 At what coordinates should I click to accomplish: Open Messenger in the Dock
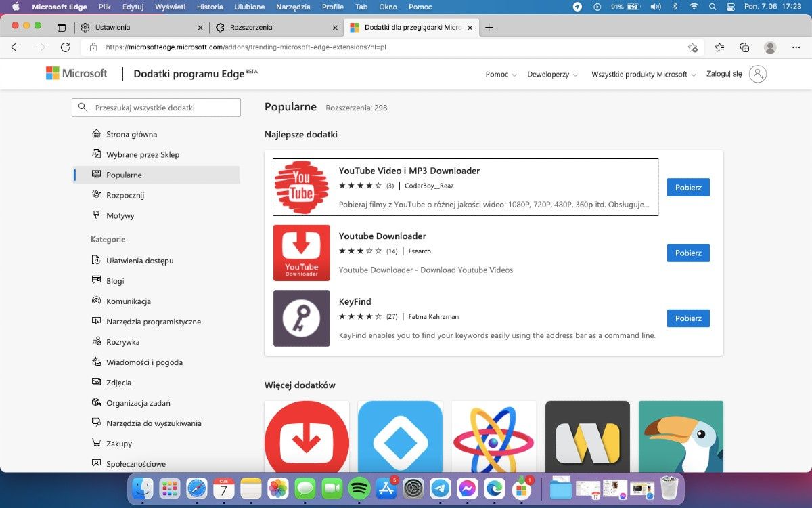pos(468,488)
